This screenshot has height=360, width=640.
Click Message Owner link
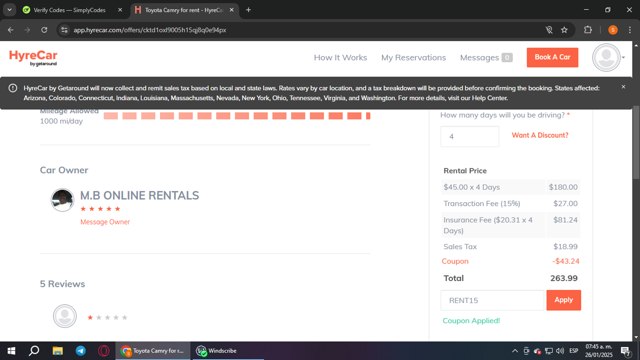(x=105, y=222)
